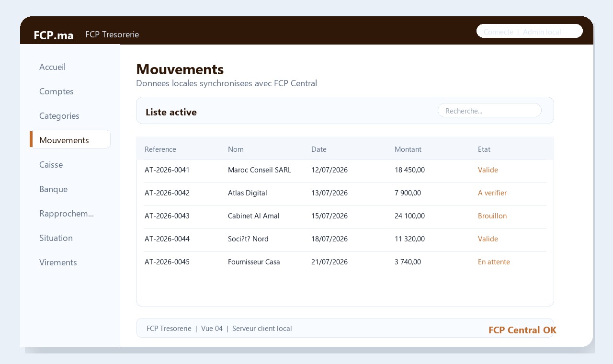
Task: Click the amount 11 320,00
Action: click(409, 239)
